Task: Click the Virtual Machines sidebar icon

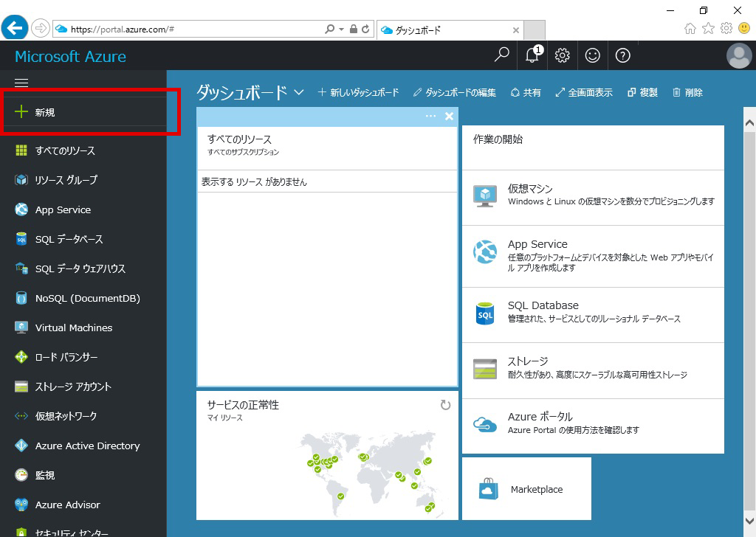Action: click(x=21, y=328)
